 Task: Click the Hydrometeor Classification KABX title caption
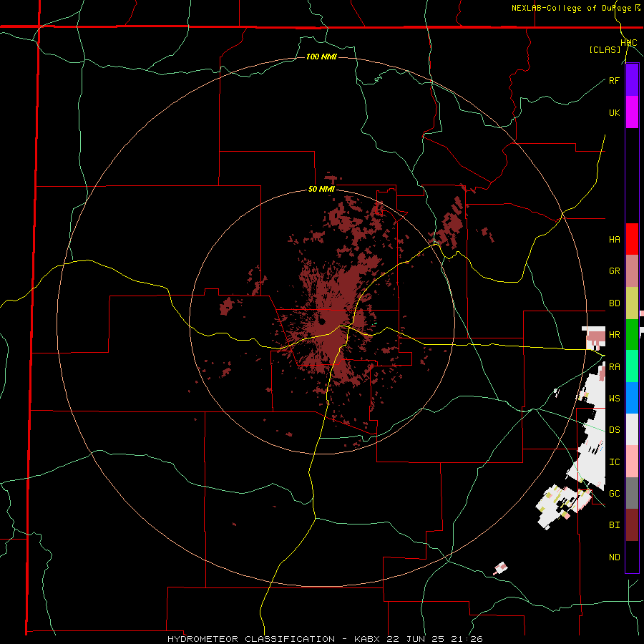324,639
